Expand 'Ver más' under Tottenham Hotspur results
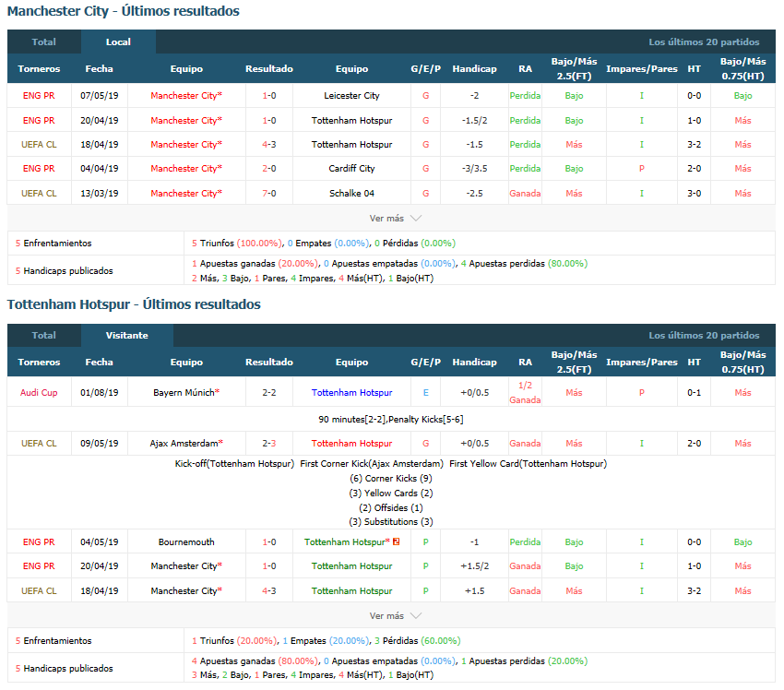This screenshot has width=784, height=690. (x=395, y=616)
